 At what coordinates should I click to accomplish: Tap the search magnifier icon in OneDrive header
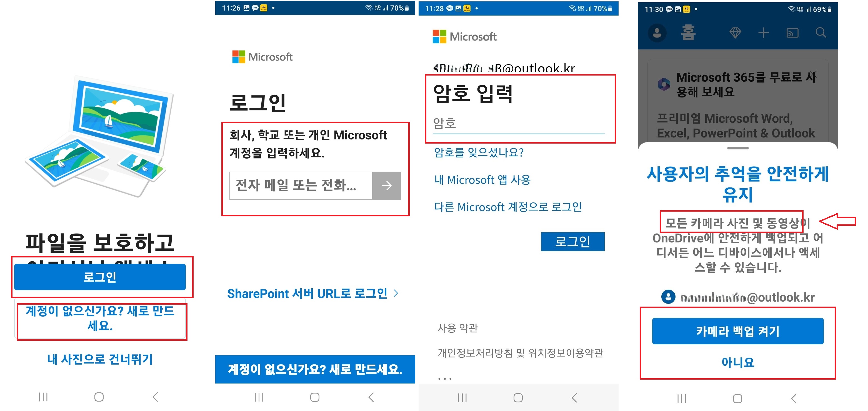[821, 33]
